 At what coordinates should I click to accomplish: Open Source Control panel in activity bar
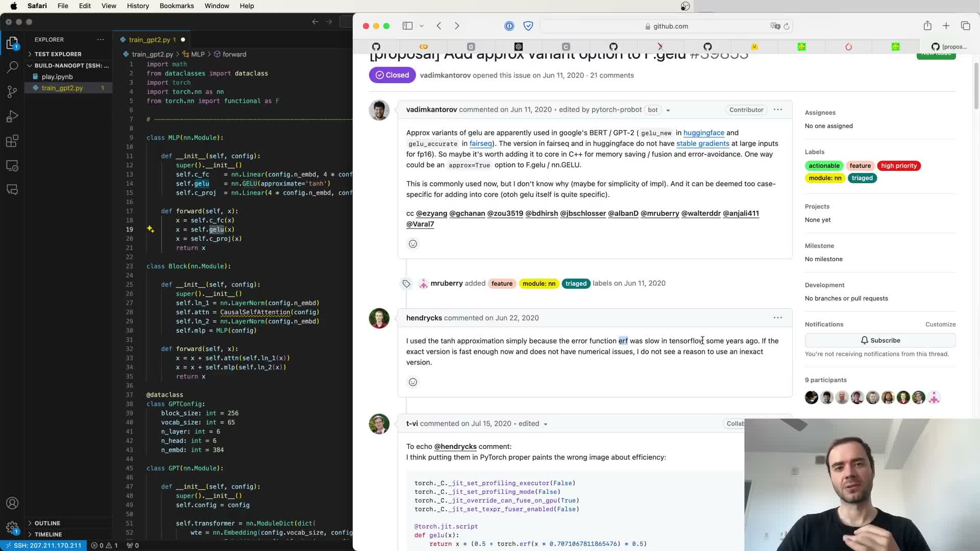[12, 91]
